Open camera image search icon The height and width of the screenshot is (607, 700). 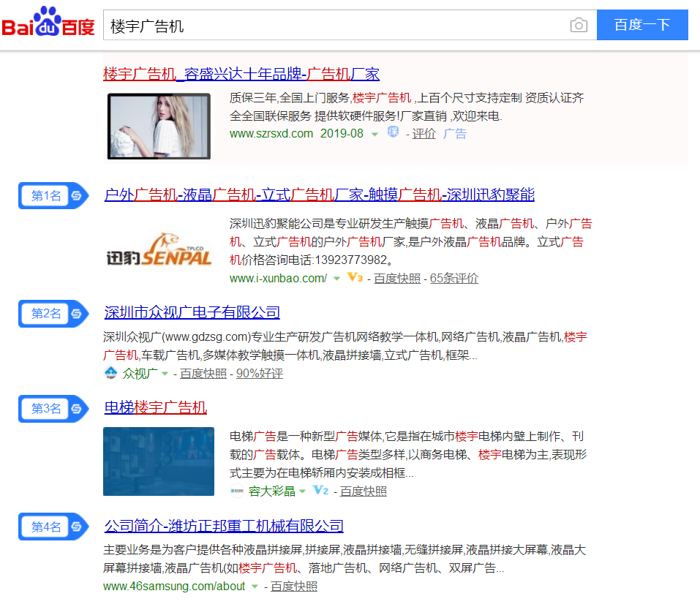pyautogui.click(x=579, y=25)
